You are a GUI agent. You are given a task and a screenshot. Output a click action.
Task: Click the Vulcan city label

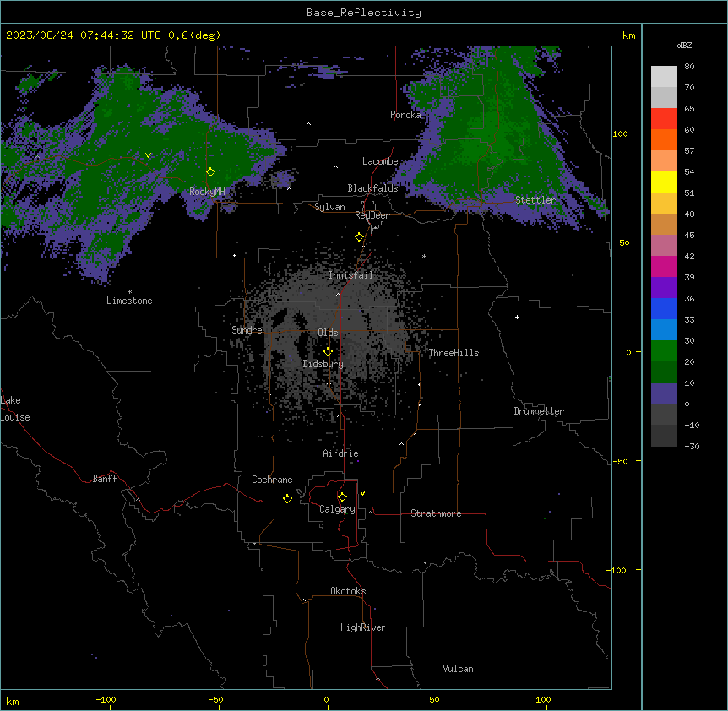point(458,669)
